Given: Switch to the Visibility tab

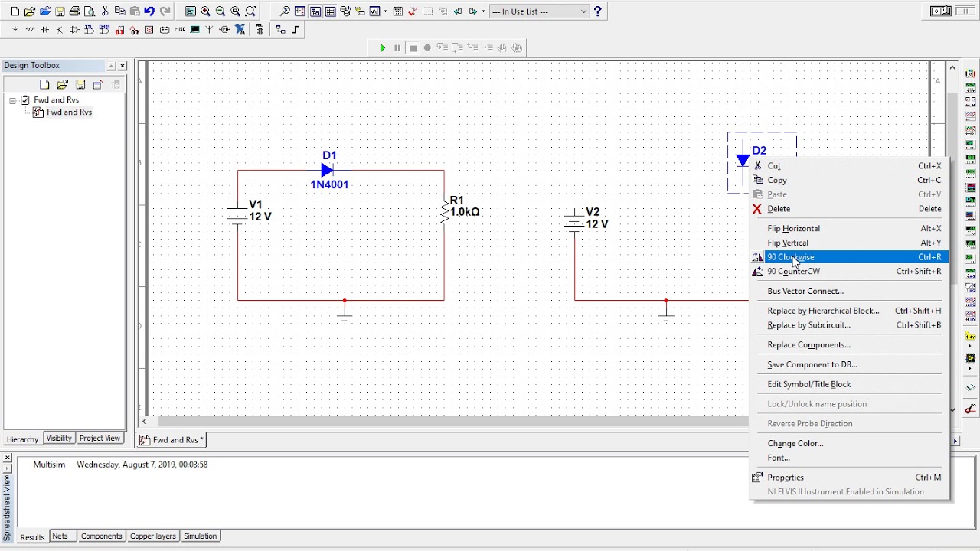Looking at the screenshot, I should pyautogui.click(x=59, y=439).
